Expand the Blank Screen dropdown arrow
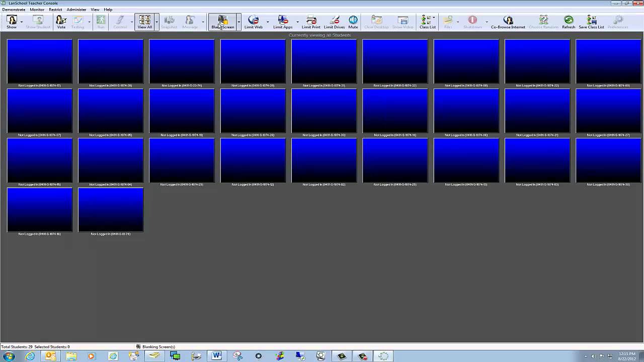Viewport: 644px width, 362px height. pyautogui.click(x=238, y=22)
